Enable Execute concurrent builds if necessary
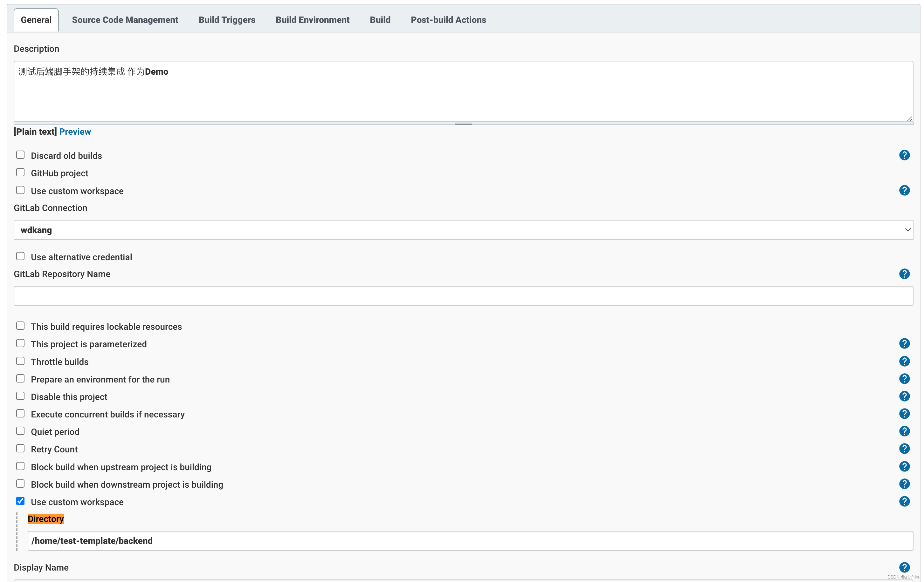The height and width of the screenshot is (582, 924). click(x=19, y=414)
